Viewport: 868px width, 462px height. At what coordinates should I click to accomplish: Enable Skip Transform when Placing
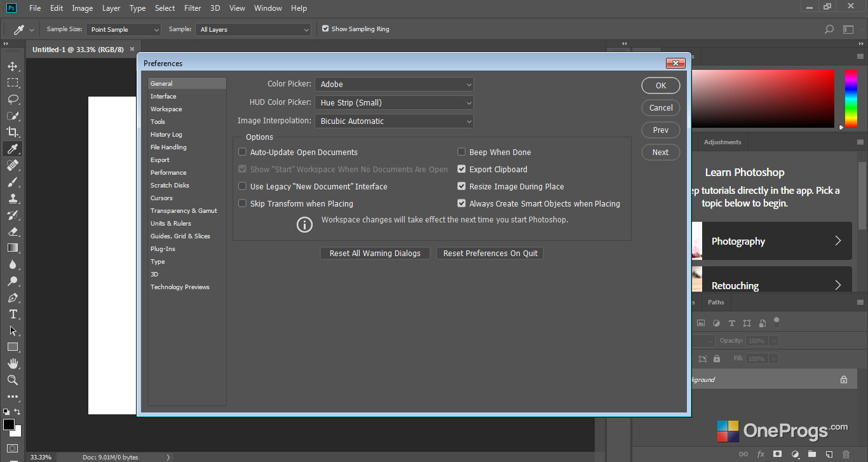coord(242,203)
